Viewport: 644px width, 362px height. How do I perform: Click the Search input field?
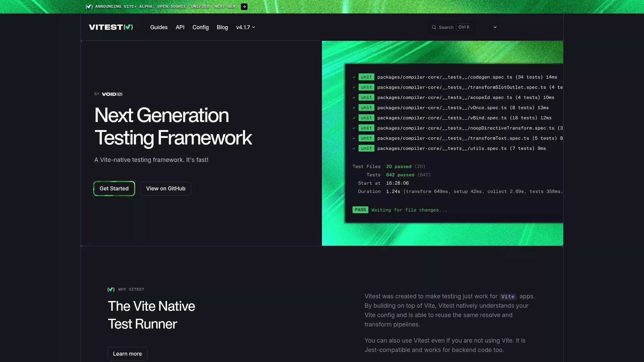tap(452, 27)
